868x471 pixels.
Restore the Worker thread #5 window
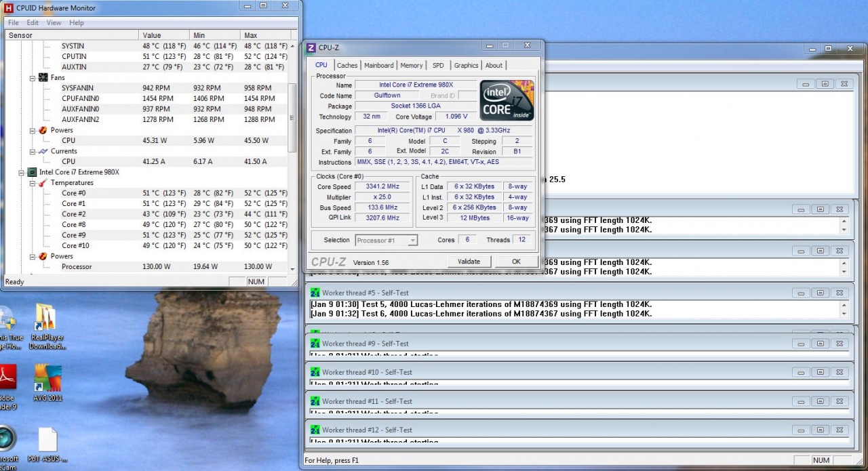click(820, 293)
